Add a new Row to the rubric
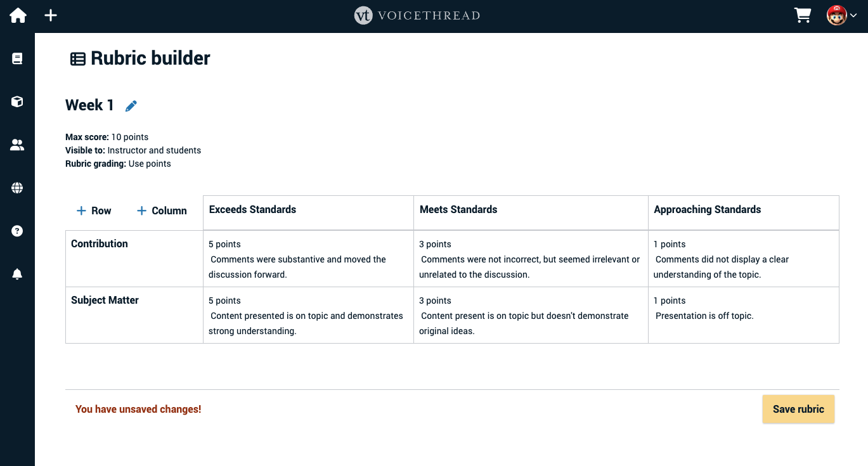Viewport: 868px width, 466px height. (94, 210)
